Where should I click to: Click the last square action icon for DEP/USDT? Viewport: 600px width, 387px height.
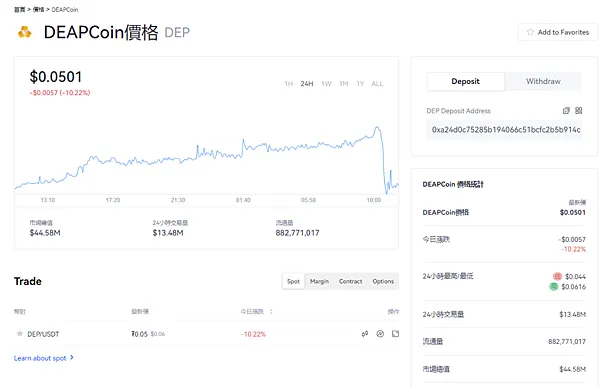395,334
